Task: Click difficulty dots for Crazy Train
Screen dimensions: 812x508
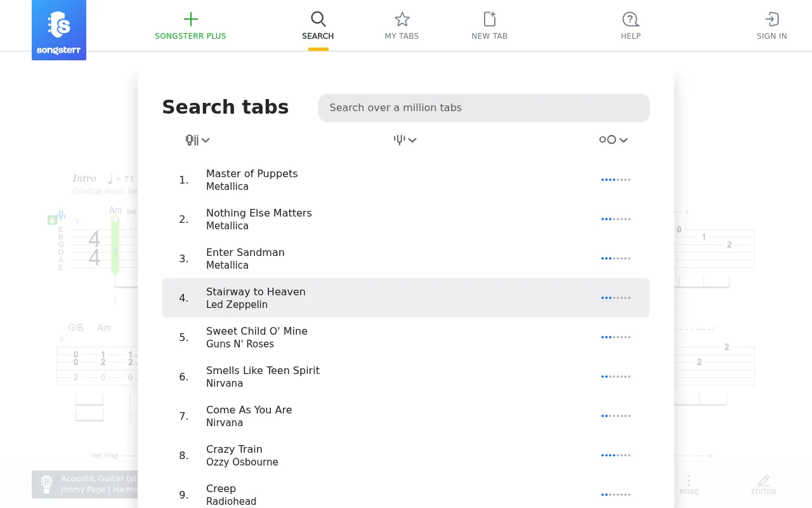Action: (616, 455)
